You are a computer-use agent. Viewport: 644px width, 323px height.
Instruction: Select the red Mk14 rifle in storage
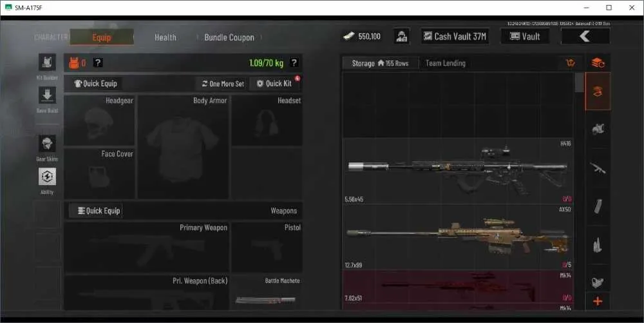tap(458, 286)
